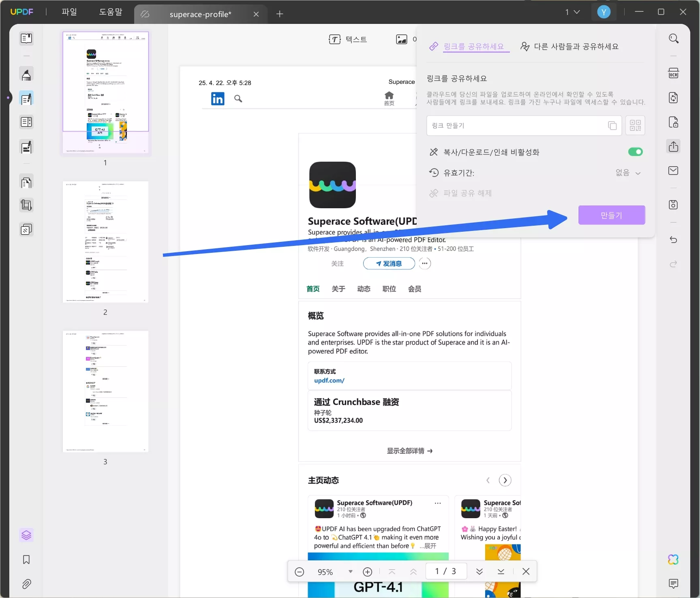700x598 pixels.
Task: Go to the previous page
Action: (413, 572)
